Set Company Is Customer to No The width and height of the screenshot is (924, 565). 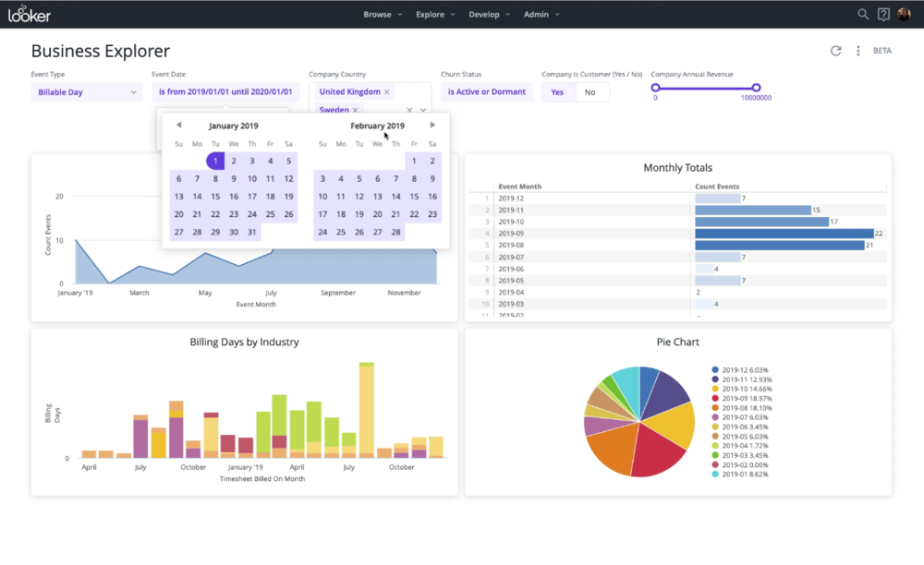[590, 92]
